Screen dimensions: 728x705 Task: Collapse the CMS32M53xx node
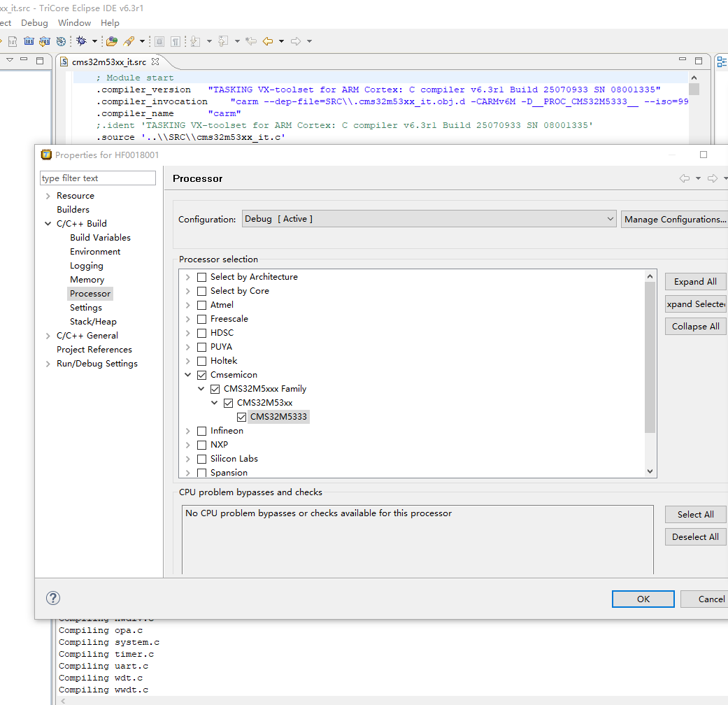(x=214, y=403)
